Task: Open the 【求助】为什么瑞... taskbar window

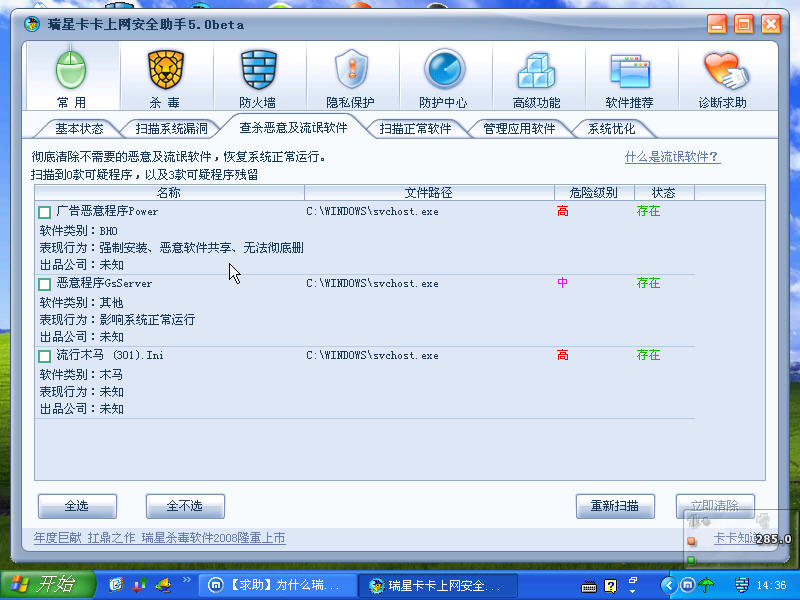Action: (x=277, y=585)
